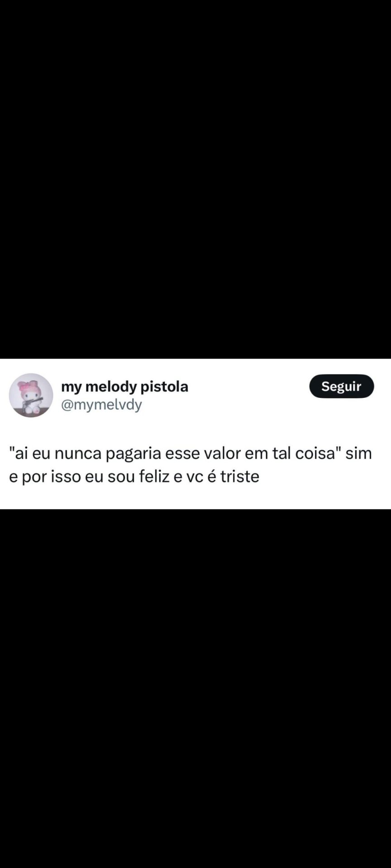Open the "my melody pistola" display name
The height and width of the screenshot is (868, 391).
pos(124,387)
